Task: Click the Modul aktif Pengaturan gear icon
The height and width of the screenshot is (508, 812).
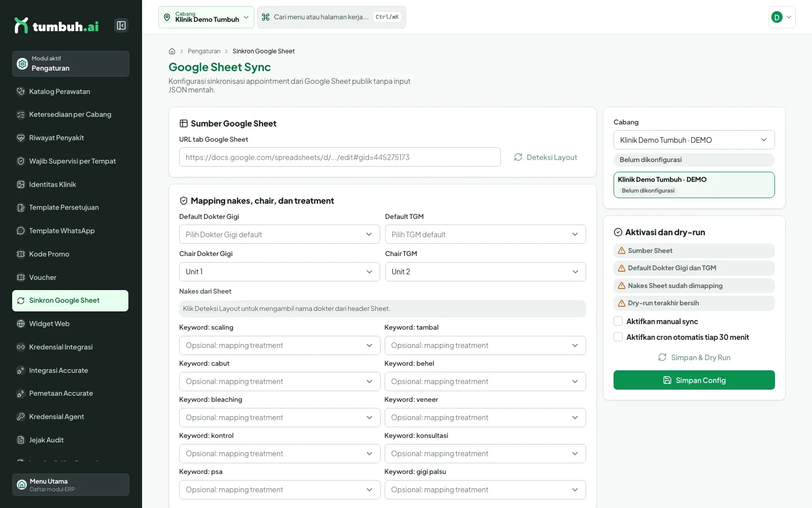Action: [x=22, y=63]
